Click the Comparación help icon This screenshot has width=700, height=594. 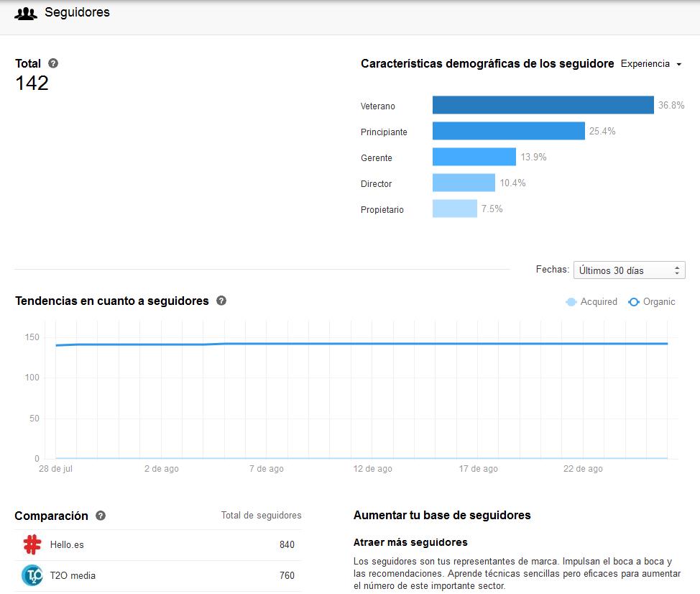(x=101, y=516)
